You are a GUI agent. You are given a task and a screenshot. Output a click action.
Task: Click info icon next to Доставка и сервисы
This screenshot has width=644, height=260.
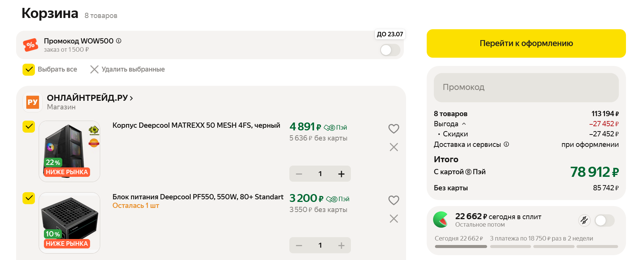(x=506, y=144)
